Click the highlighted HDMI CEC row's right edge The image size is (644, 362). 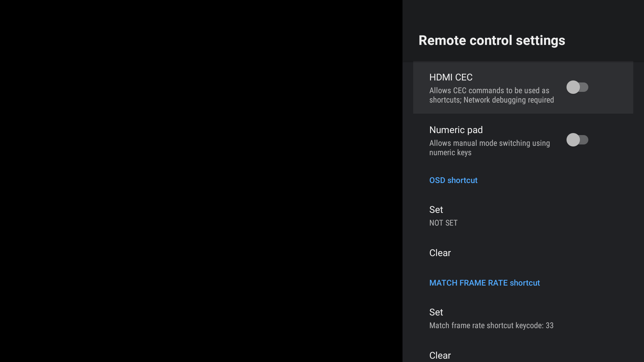point(621,87)
